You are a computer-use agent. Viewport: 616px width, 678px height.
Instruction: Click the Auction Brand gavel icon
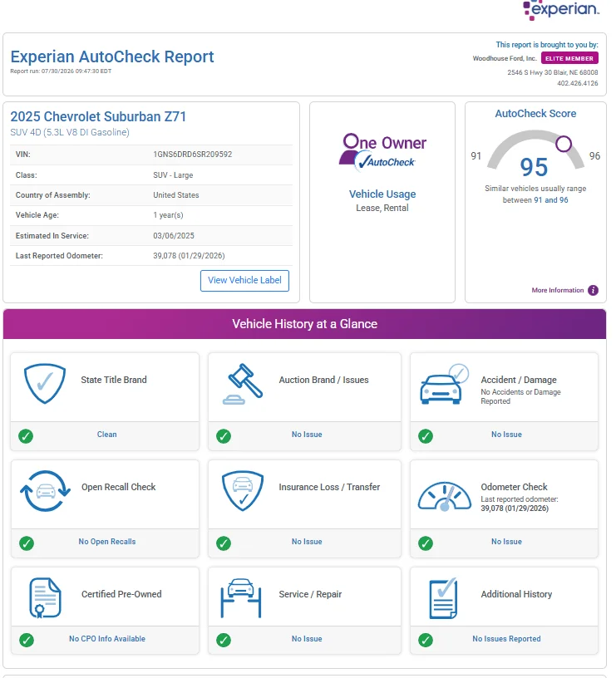coord(243,384)
